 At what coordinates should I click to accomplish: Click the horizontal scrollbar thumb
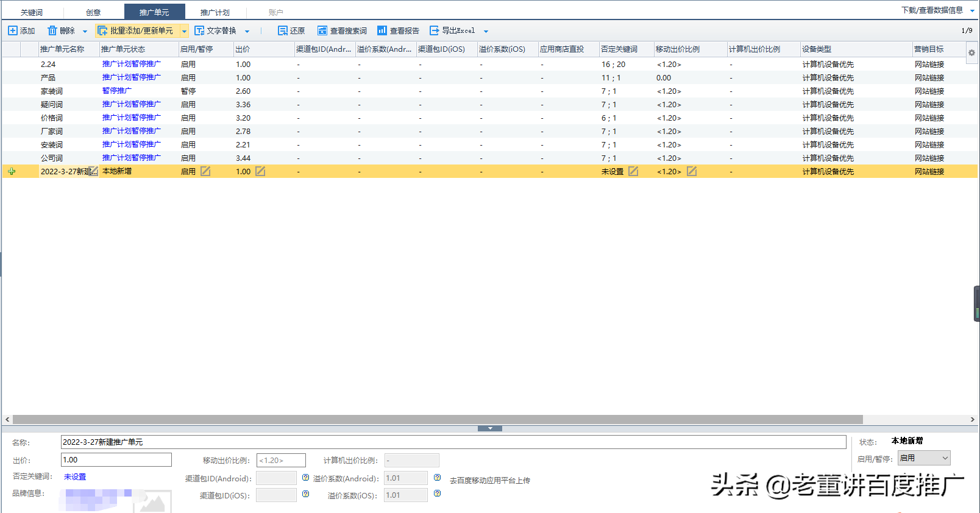pyautogui.click(x=438, y=420)
